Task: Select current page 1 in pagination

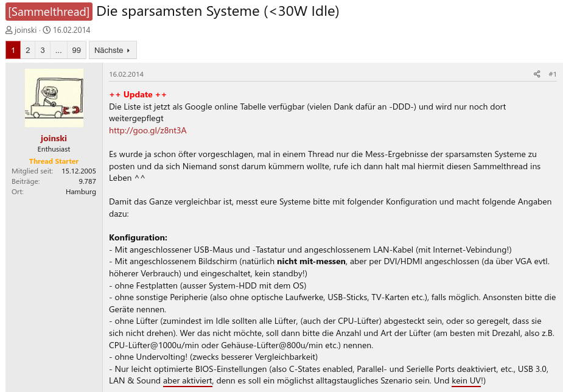Action: coord(13,51)
